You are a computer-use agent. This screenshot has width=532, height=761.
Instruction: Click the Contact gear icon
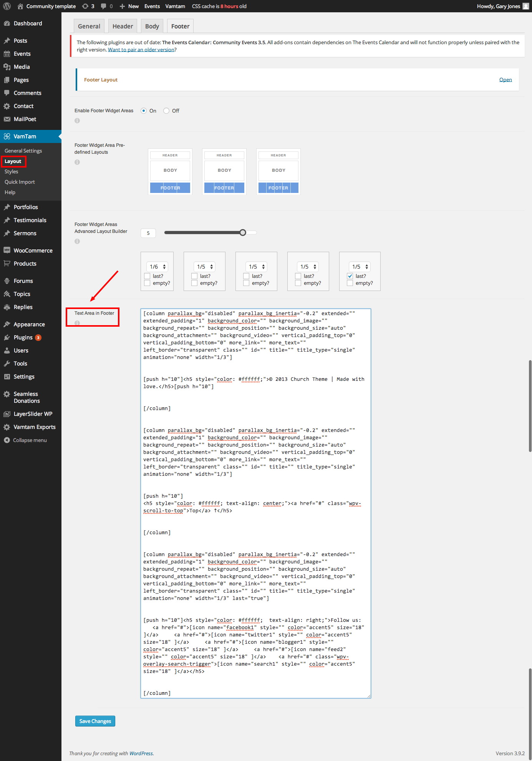7,106
